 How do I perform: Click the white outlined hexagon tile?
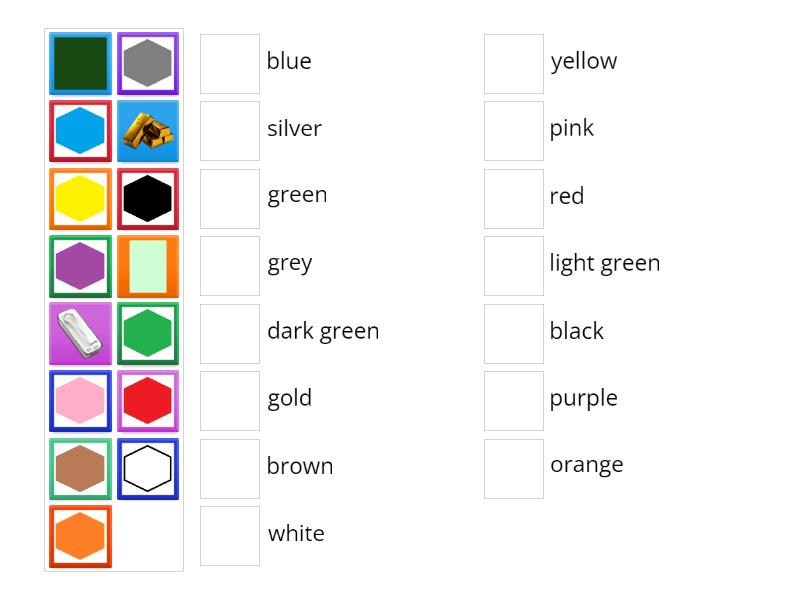click(148, 468)
